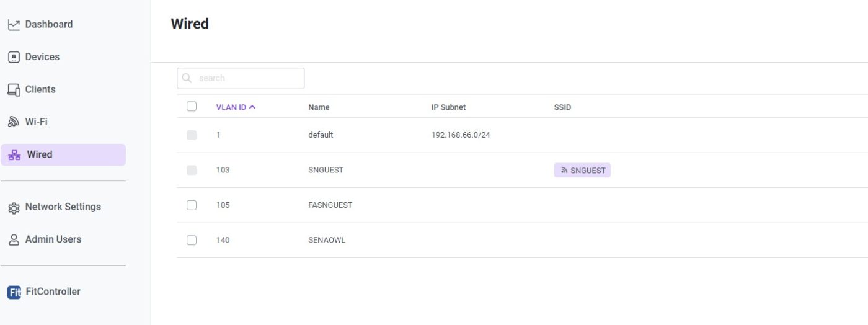Open the FitController link
Viewport: 868px width, 325px height.
tap(53, 292)
